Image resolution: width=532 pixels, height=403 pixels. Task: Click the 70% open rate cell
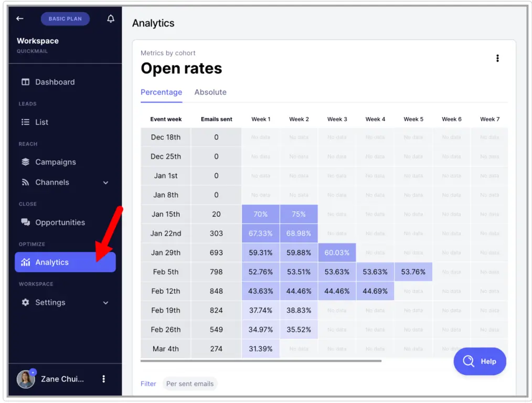pyautogui.click(x=261, y=214)
